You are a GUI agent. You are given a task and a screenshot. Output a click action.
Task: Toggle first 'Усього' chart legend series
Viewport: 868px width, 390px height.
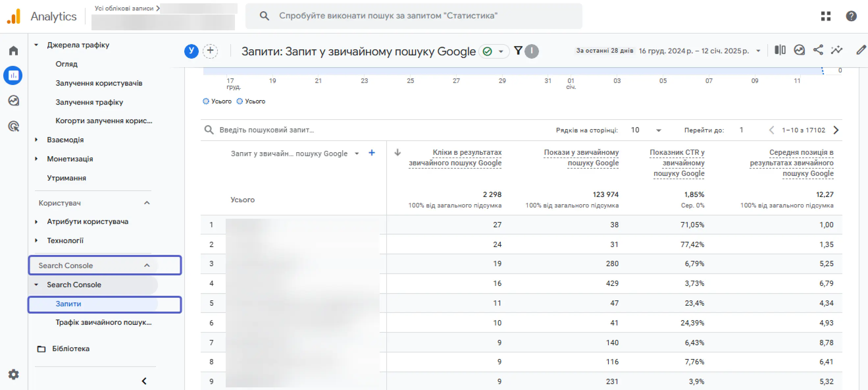click(217, 101)
